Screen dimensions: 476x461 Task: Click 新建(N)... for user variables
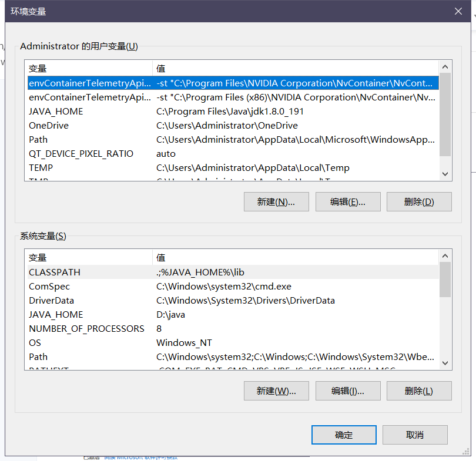click(x=276, y=201)
